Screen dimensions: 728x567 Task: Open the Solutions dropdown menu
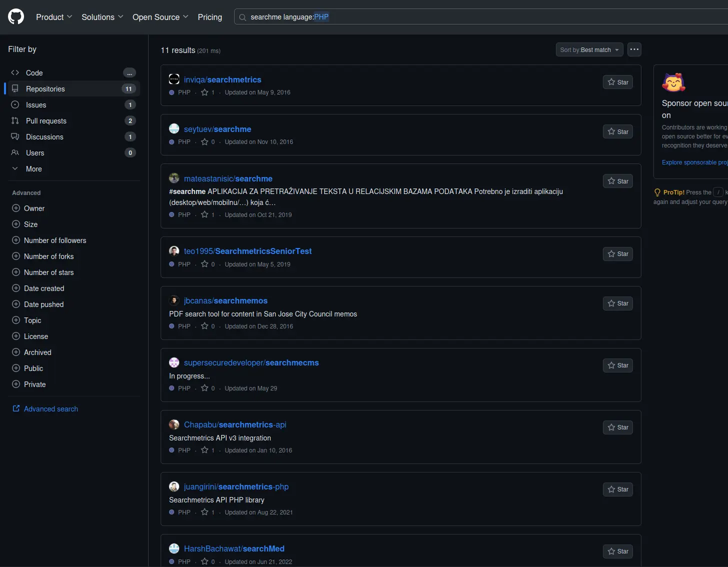[102, 17]
